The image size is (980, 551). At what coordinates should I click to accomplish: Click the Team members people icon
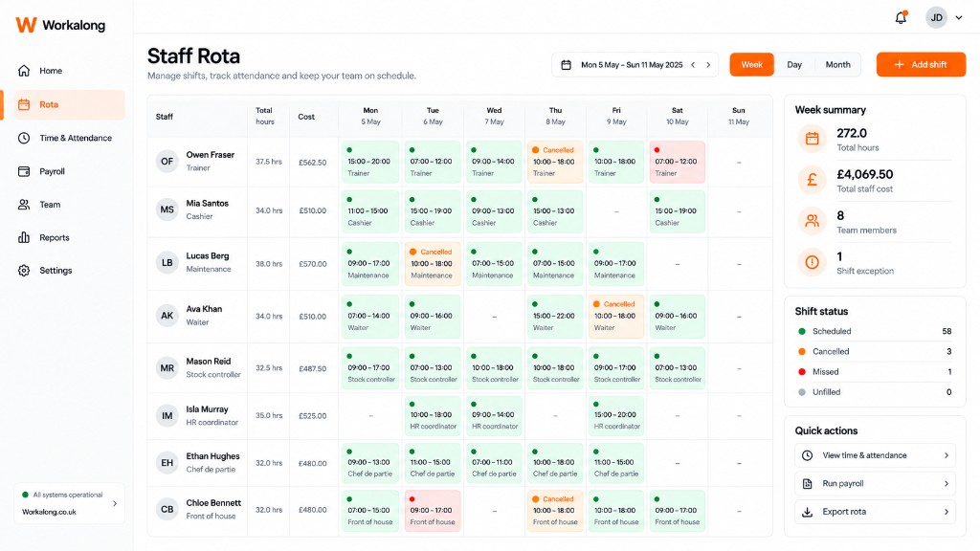click(x=812, y=221)
